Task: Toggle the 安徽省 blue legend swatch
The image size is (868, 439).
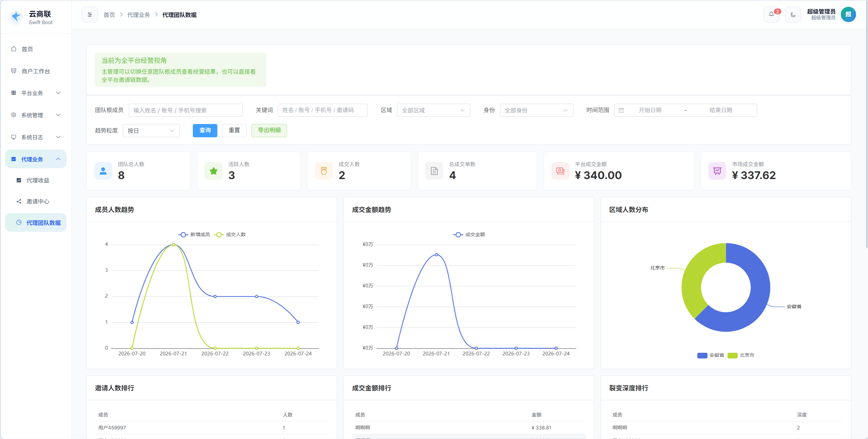Action: pos(702,355)
